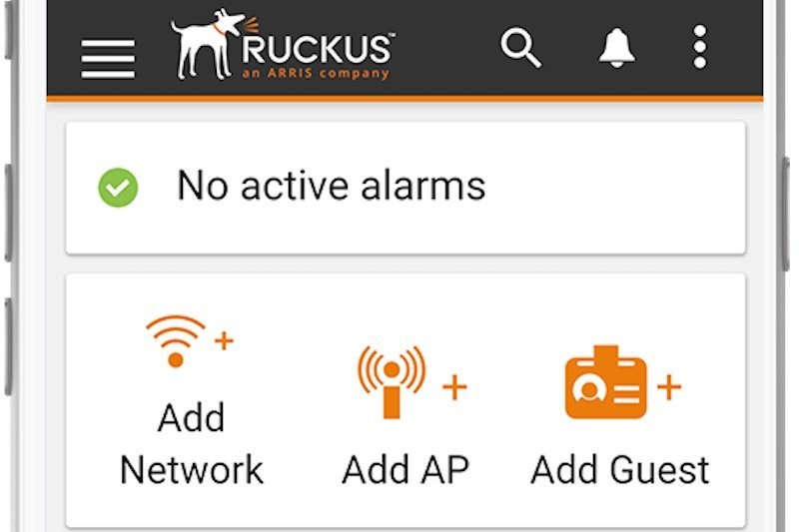Tap the Wi-Fi signal Add Network icon
Image resolution: width=799 pixels, height=532 pixels.
pyautogui.click(x=176, y=341)
